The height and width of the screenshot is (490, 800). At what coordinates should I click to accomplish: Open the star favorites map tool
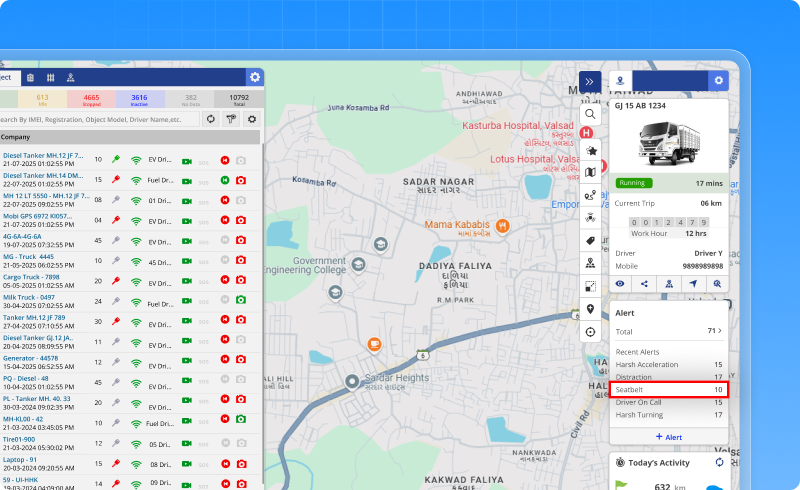pos(591,150)
